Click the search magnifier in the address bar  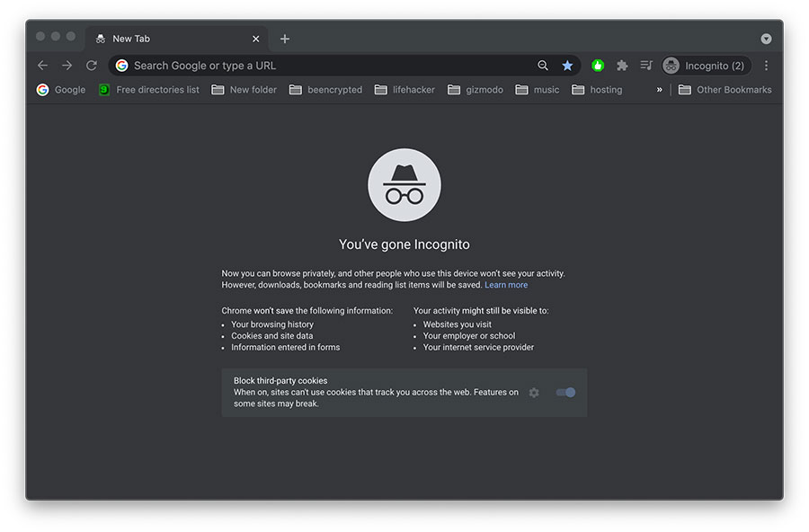point(543,65)
